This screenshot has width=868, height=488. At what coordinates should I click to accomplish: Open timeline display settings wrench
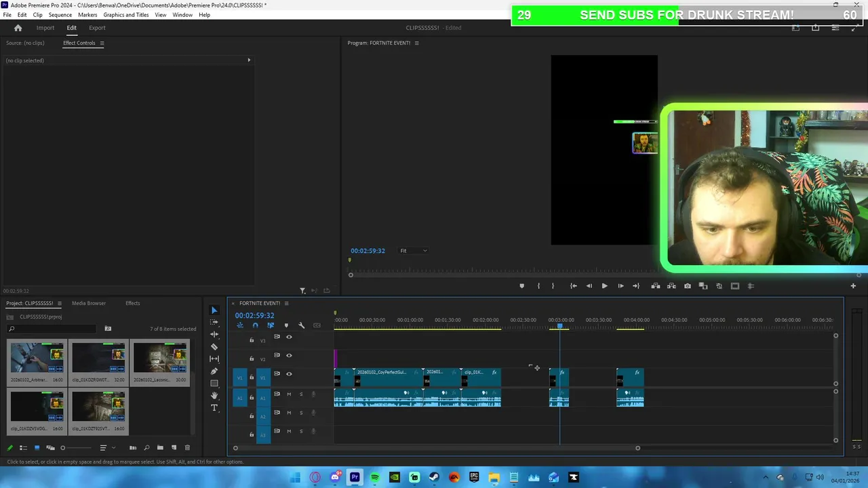(302, 325)
